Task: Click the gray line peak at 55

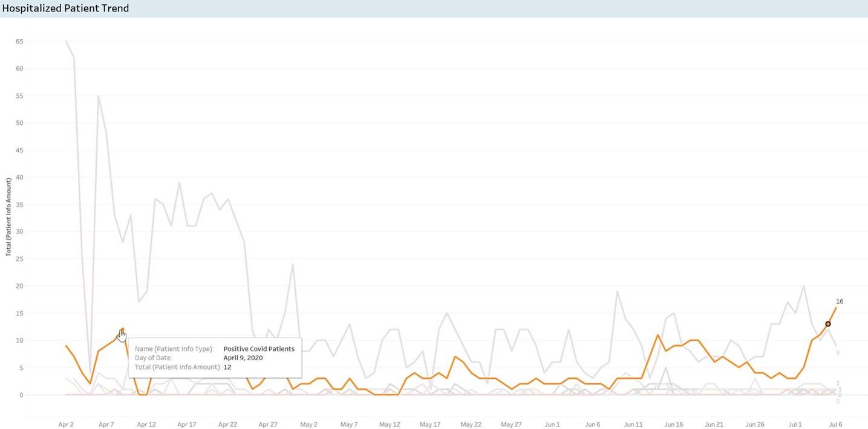Action: tap(98, 95)
